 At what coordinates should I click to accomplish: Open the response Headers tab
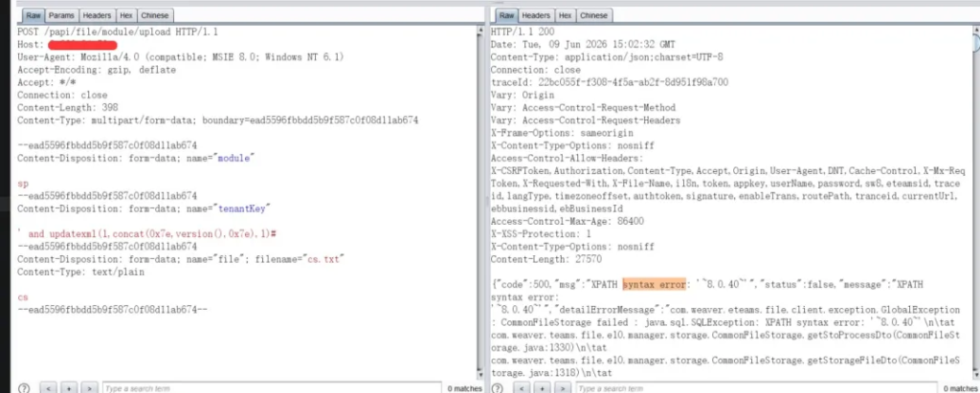coord(536,15)
